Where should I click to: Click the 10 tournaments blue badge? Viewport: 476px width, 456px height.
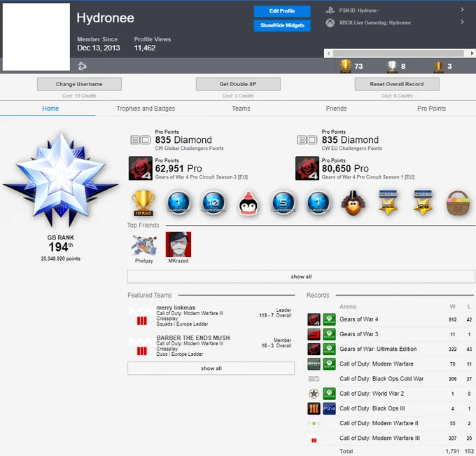point(213,202)
